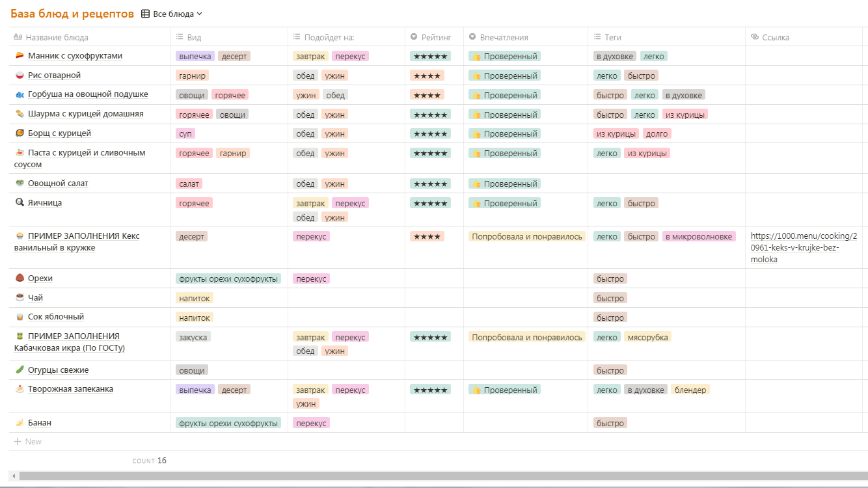
Task: Open the Ссылка column header menu
Action: (x=804, y=37)
